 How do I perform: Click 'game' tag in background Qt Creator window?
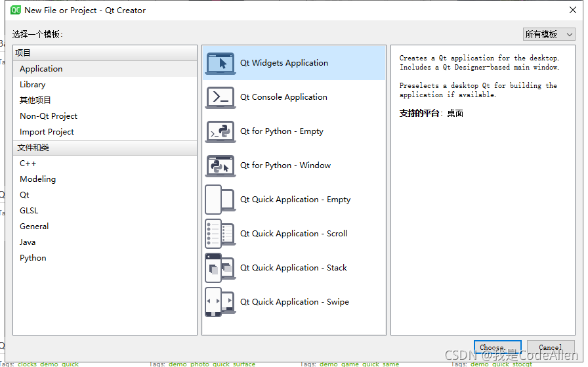[x=350, y=364]
